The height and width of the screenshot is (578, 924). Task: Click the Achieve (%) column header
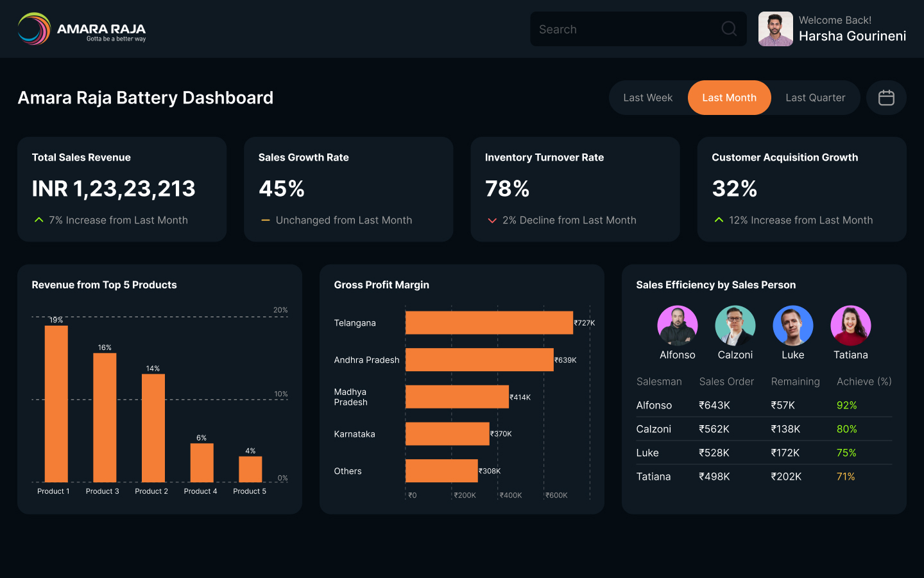coord(864,381)
